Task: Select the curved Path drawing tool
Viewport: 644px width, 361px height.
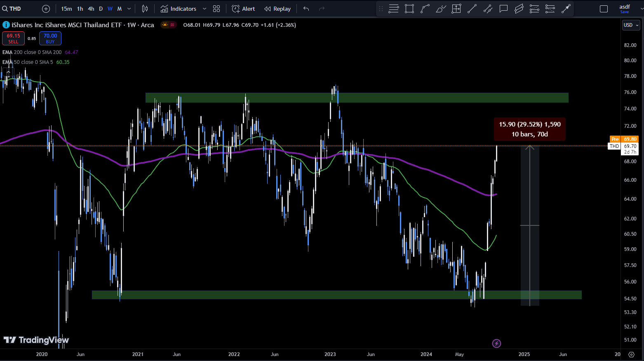Action: (425, 9)
